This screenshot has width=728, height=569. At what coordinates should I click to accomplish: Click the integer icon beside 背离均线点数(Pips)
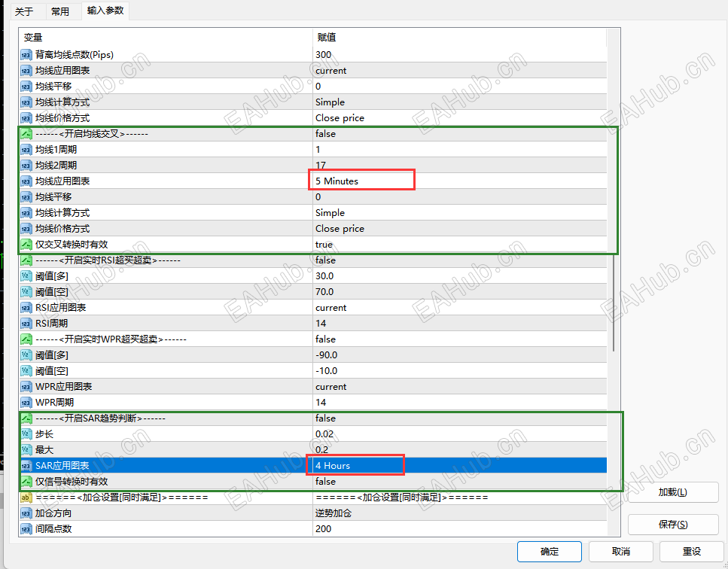click(26, 55)
